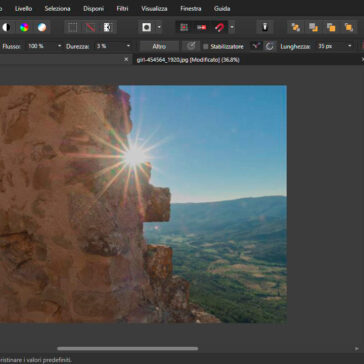Select the girl-454564_1920.jpg document tab
This screenshot has width=364, height=364.
pos(188,60)
